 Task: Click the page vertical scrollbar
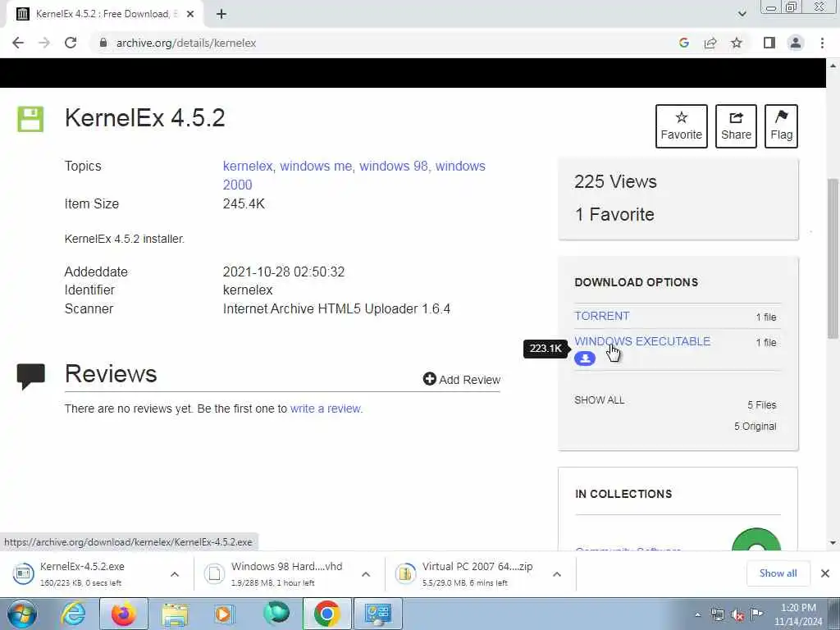833,258
